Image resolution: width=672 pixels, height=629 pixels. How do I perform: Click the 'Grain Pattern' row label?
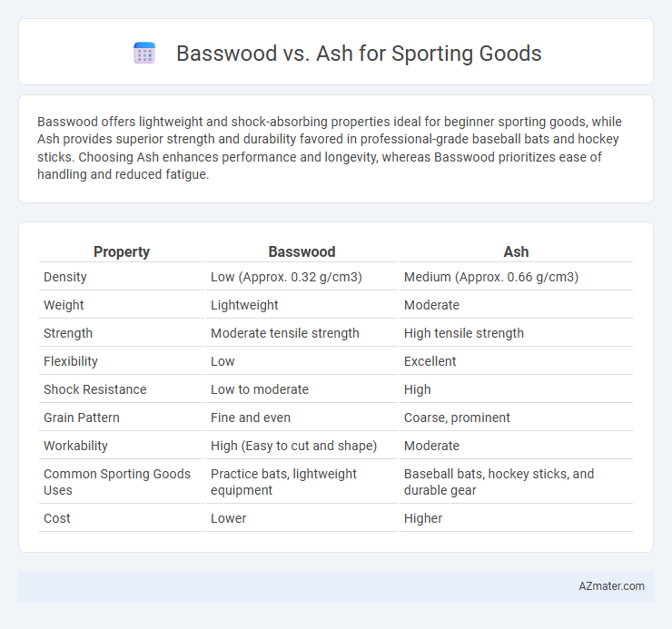[82, 418]
